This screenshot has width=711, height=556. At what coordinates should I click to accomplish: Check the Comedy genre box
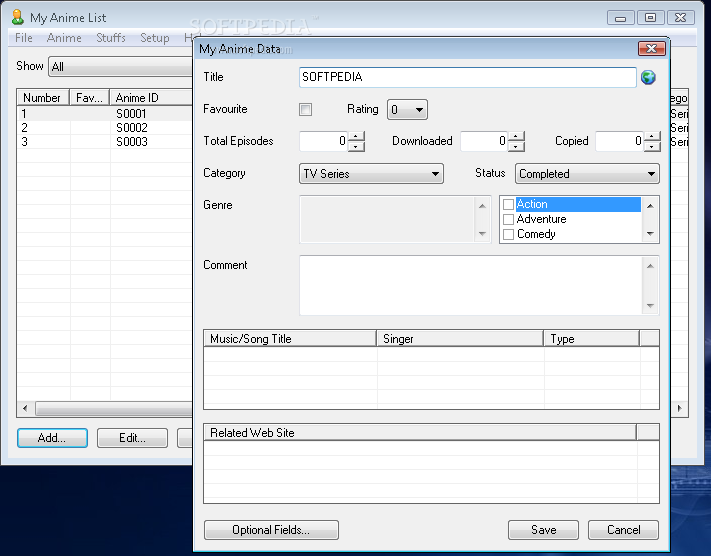(x=508, y=234)
